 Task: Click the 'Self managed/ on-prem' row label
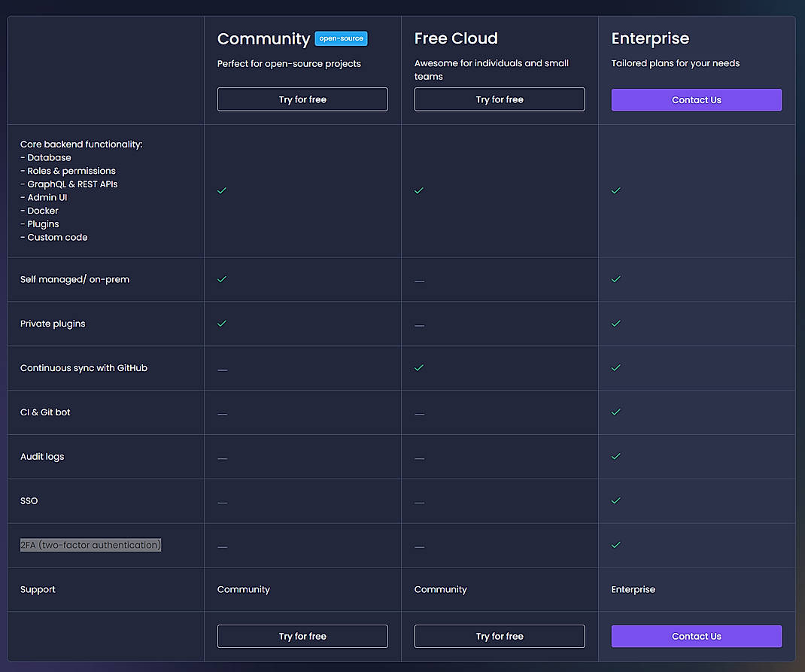tap(75, 279)
